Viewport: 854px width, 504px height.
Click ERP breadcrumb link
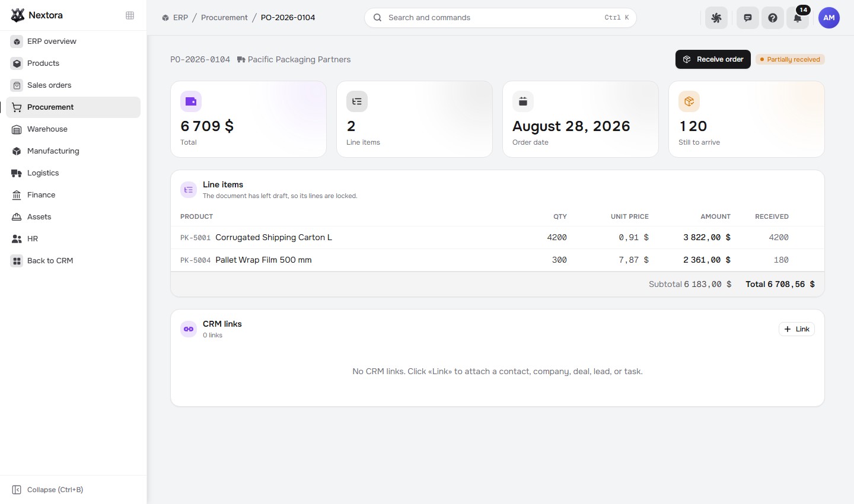coord(180,18)
